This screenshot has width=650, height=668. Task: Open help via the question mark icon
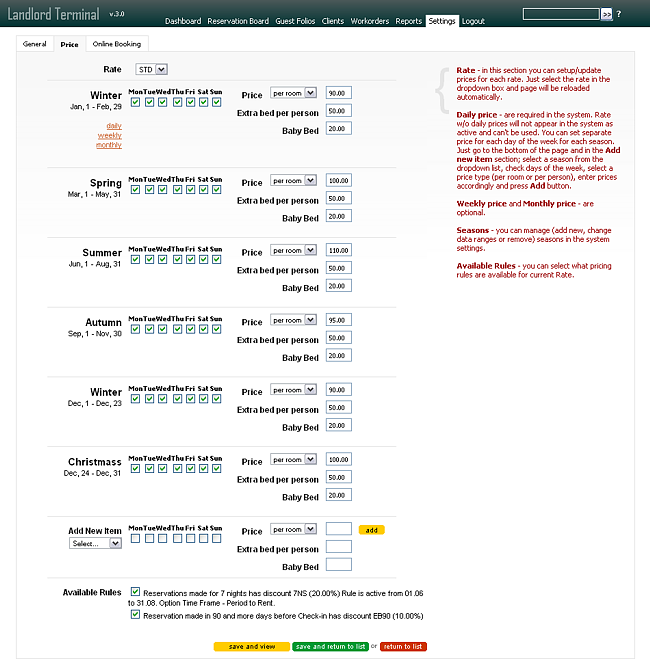tap(619, 14)
